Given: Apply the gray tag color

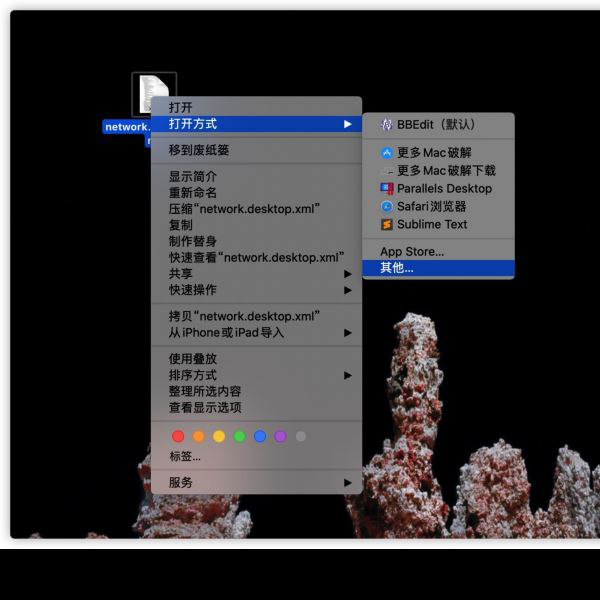Looking at the screenshot, I should pyautogui.click(x=301, y=436).
